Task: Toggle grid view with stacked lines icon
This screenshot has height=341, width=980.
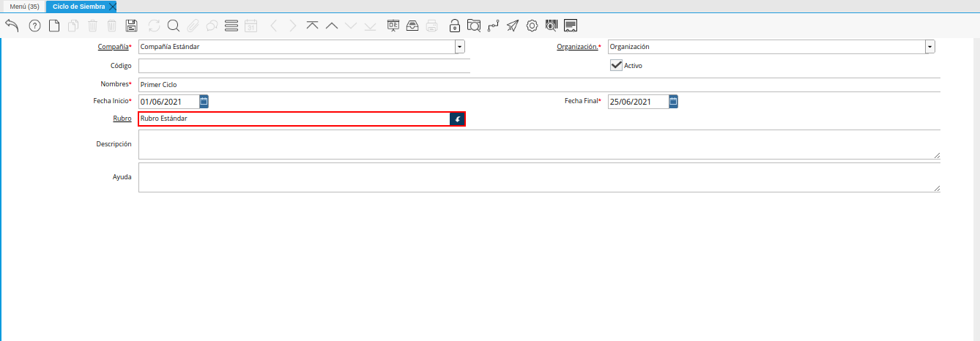Action: pos(231,26)
